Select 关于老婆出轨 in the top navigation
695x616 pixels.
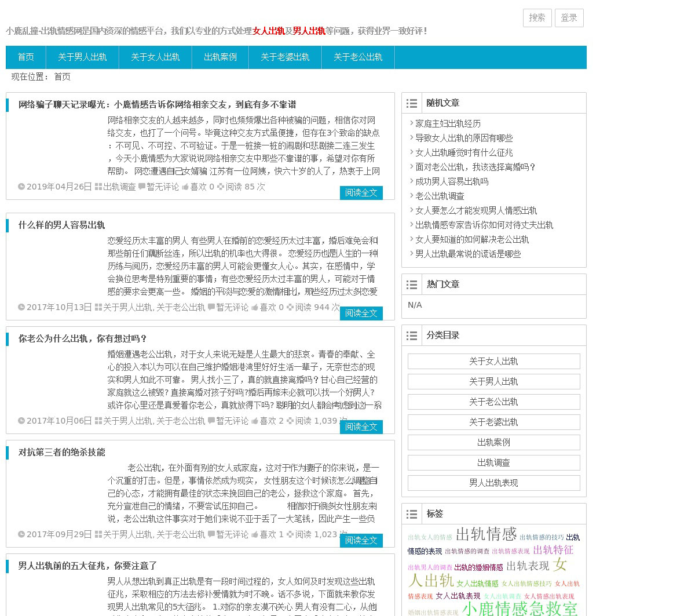[x=285, y=57]
